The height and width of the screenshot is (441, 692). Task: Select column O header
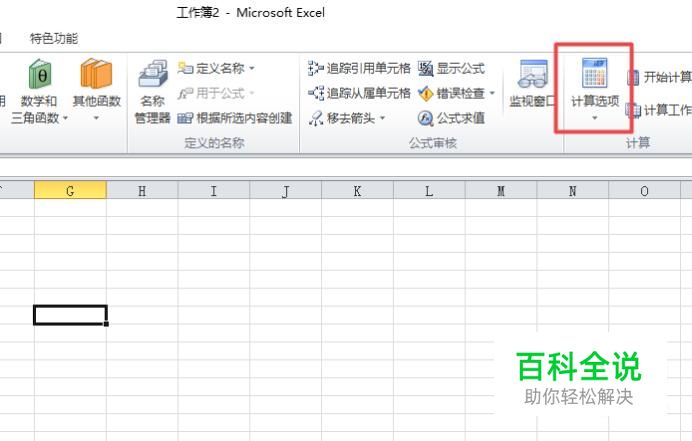[x=644, y=191]
